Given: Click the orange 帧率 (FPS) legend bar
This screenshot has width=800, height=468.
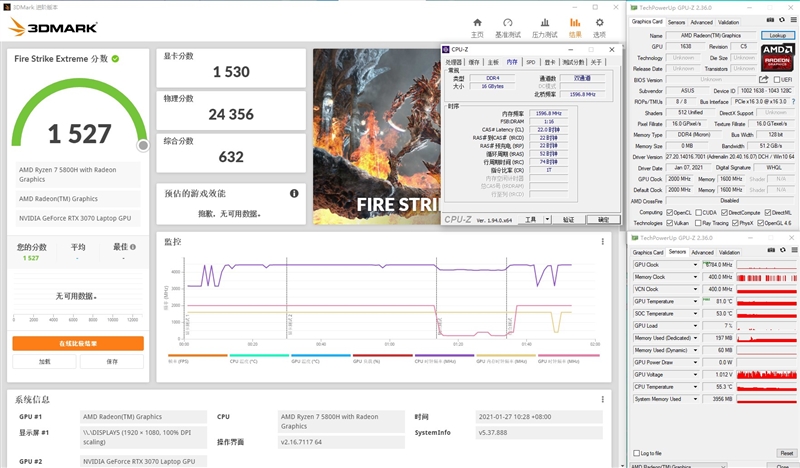Looking at the screenshot, I should pyautogui.click(x=197, y=355).
